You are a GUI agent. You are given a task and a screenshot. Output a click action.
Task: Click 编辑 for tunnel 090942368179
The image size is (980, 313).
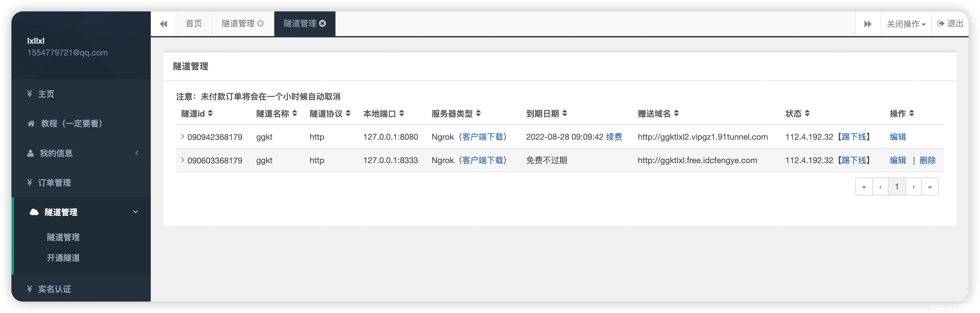click(897, 137)
